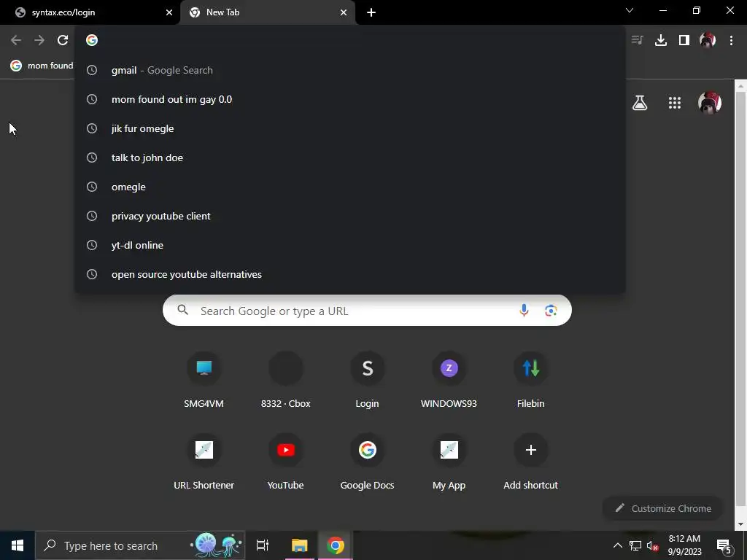Go back using the back arrow

16,40
